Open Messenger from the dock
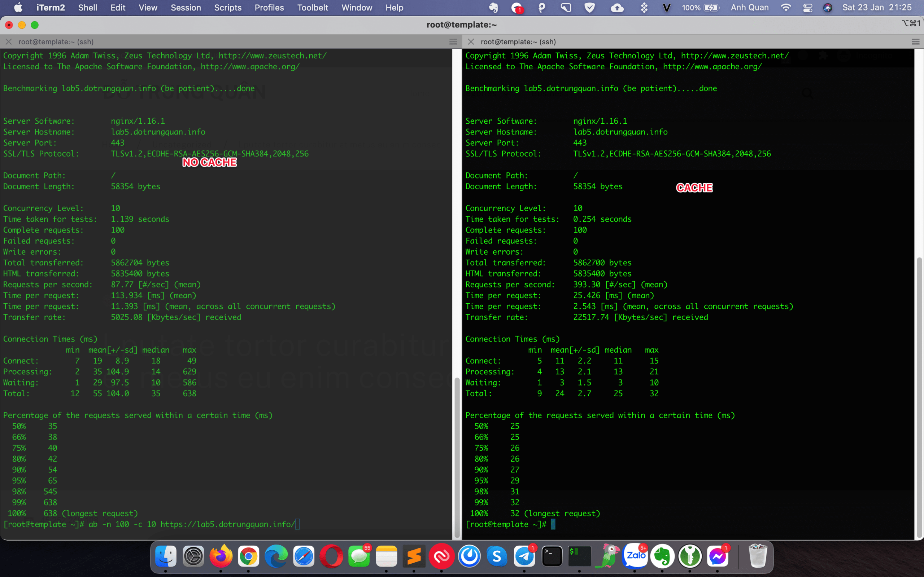 tap(718, 556)
